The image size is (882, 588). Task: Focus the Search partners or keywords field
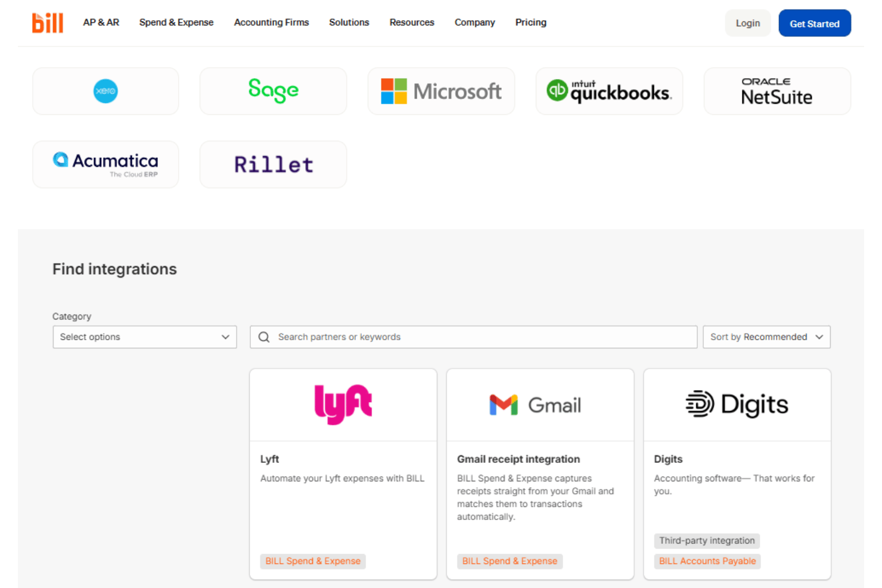pos(474,337)
